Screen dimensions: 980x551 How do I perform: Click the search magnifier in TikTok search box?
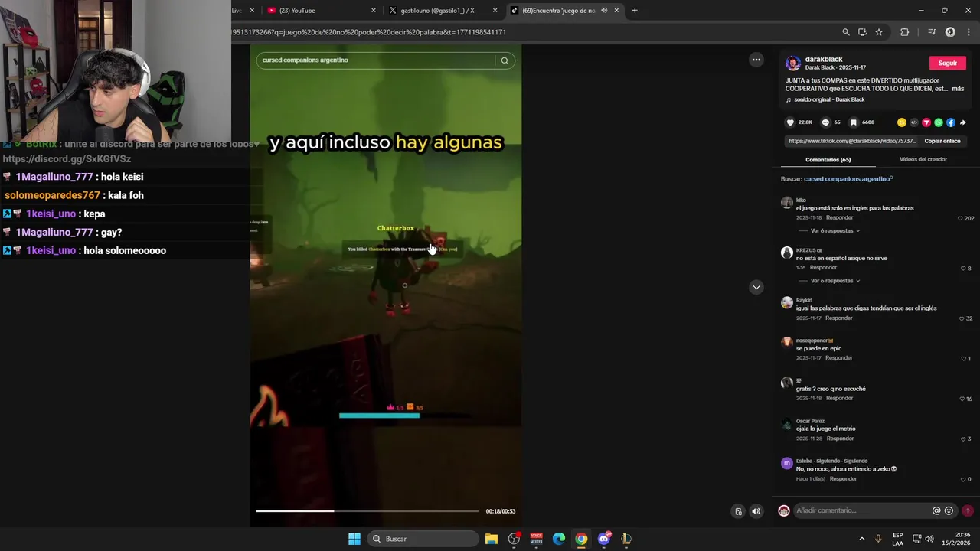pyautogui.click(x=505, y=60)
